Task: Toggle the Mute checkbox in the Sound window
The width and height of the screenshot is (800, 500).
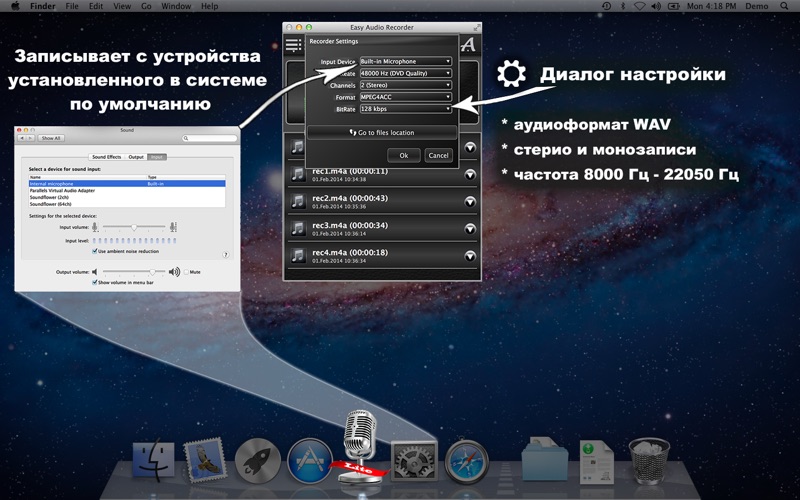Action: 186,272
